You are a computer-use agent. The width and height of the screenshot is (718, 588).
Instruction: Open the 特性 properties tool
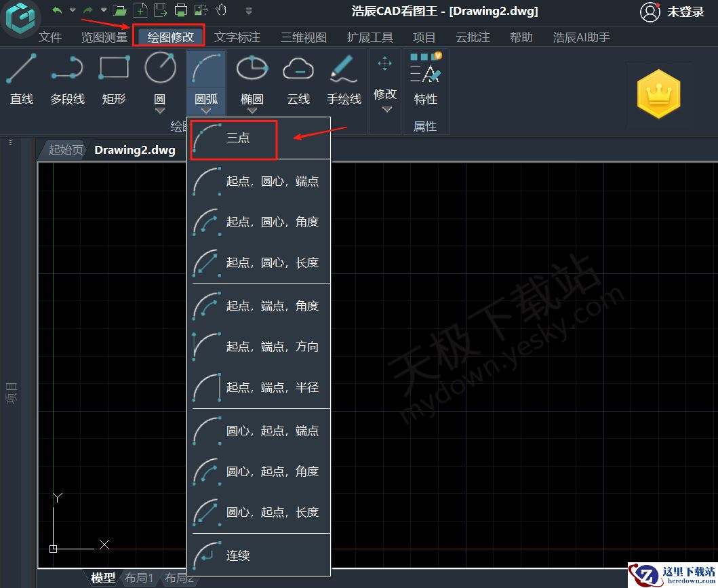[425, 79]
